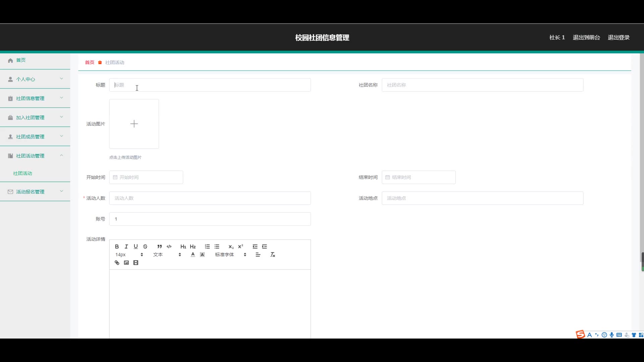Insert an image into the editor
Image resolution: width=644 pixels, height=362 pixels.
(126, 262)
